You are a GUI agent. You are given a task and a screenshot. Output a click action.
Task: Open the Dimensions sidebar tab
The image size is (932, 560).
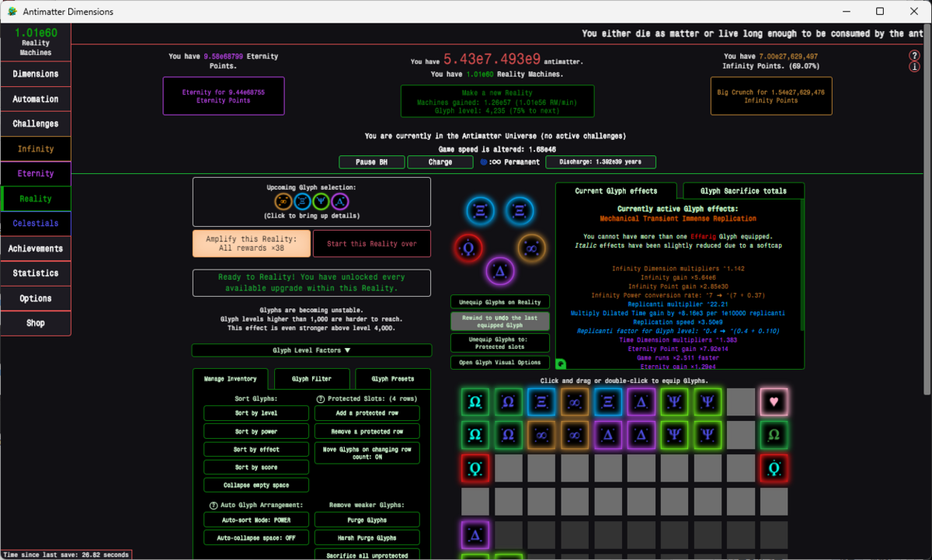click(x=36, y=74)
